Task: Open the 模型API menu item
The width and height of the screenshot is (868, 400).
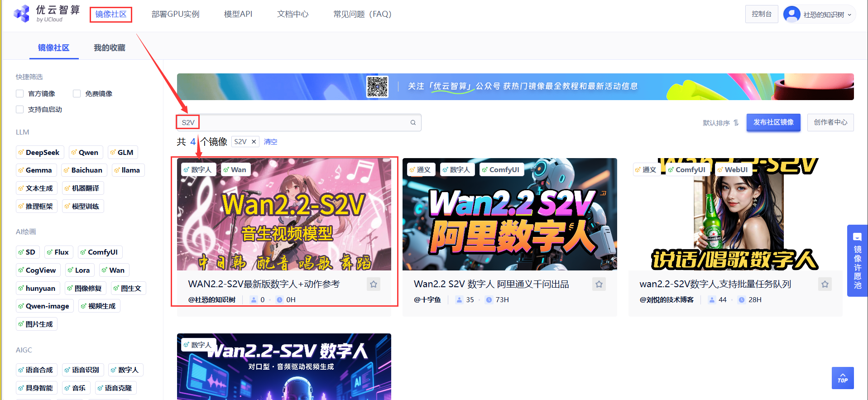Action: click(x=238, y=14)
